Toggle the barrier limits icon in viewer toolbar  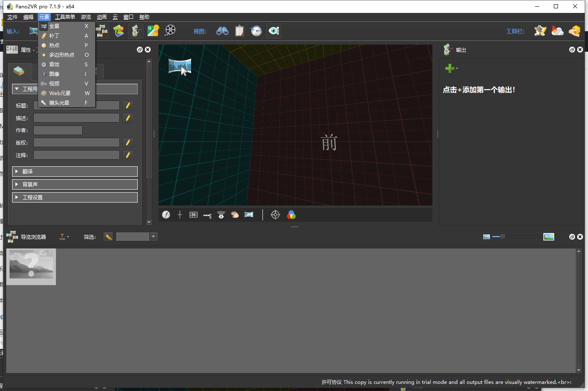(x=207, y=215)
